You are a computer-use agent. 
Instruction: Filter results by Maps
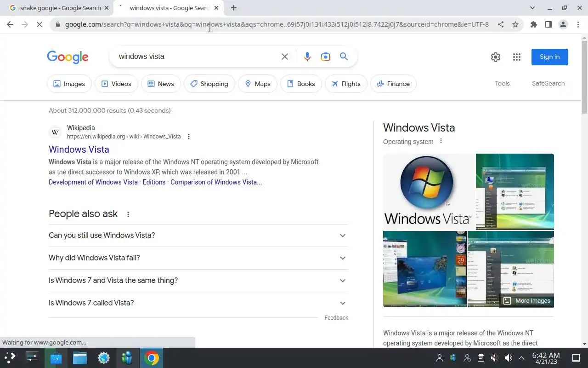(258, 84)
